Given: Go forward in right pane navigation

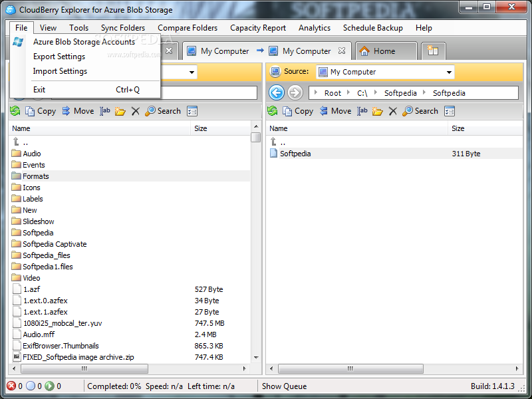Looking at the screenshot, I should pos(295,92).
